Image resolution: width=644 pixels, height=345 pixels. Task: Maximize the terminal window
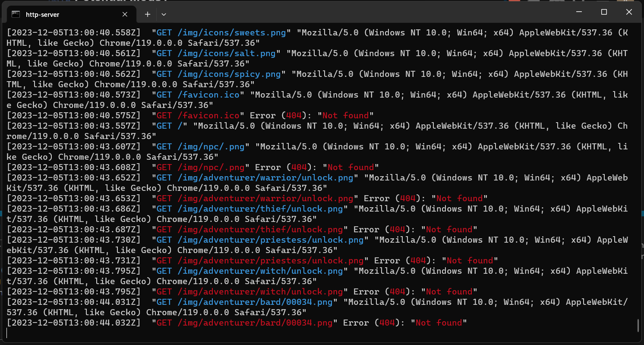tap(604, 12)
